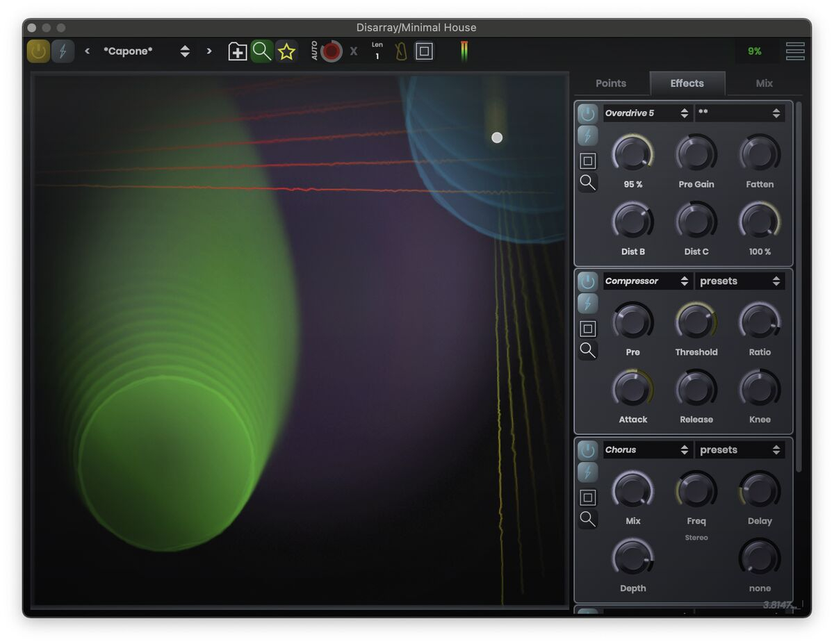
Task: Click the favorite star icon
Action: (x=286, y=51)
